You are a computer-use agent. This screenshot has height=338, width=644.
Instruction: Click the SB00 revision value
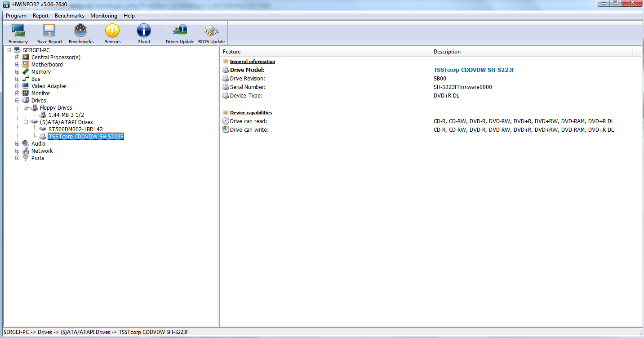[440, 79]
